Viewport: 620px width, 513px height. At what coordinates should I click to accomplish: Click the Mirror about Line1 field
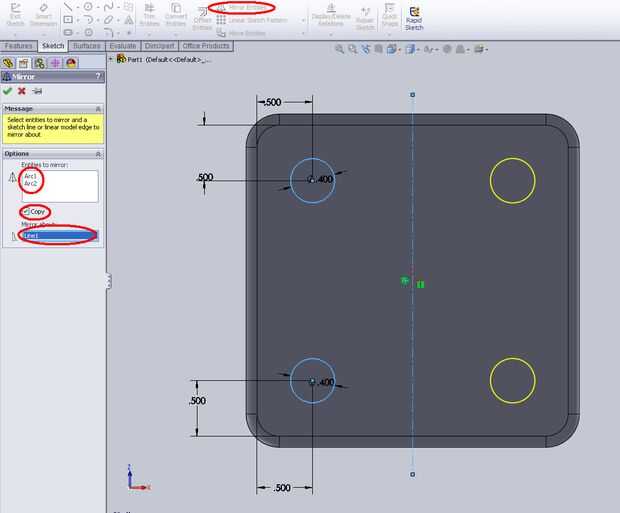tap(60, 236)
